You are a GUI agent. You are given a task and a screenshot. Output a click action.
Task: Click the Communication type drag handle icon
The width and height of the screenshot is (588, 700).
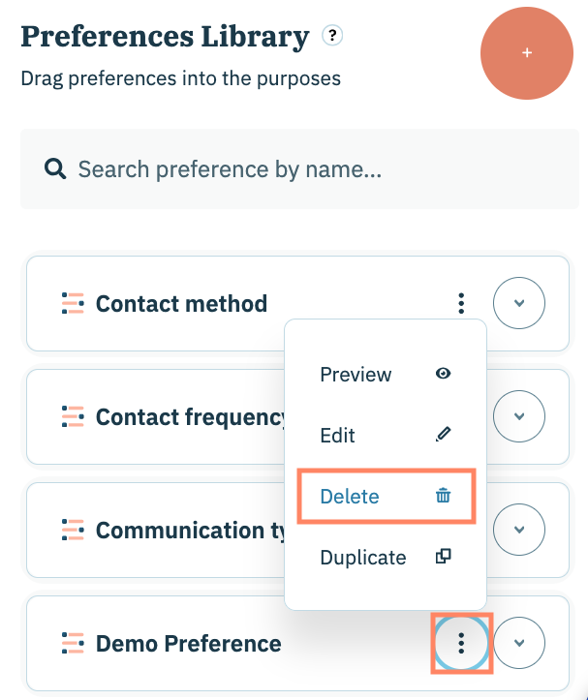pyautogui.click(x=72, y=530)
